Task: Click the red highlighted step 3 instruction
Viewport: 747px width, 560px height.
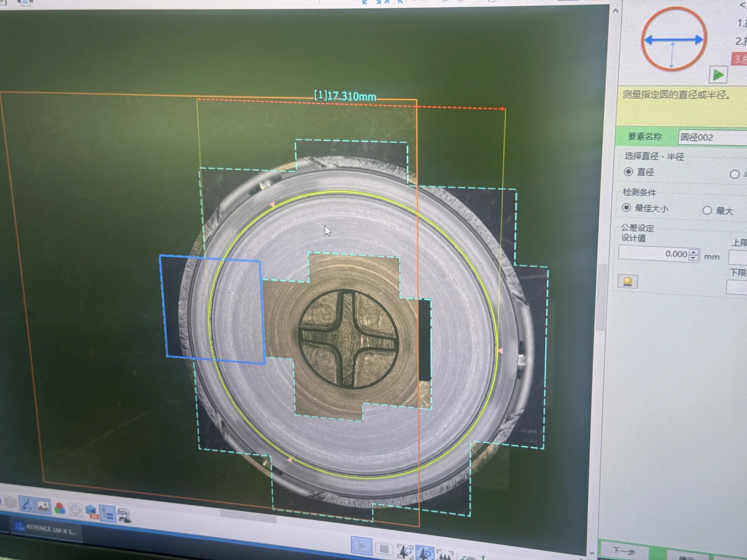Action: coord(739,59)
